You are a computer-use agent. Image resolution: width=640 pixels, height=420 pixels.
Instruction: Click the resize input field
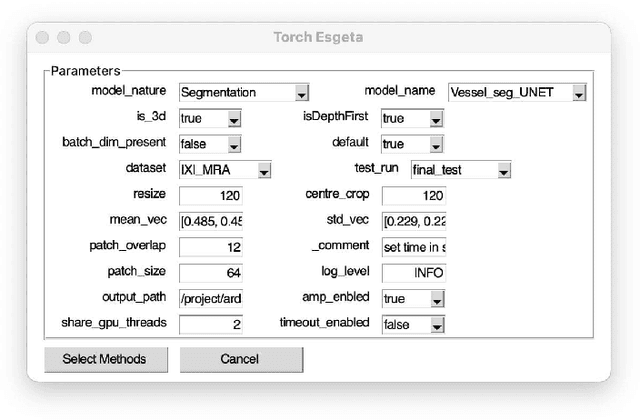coord(211,196)
